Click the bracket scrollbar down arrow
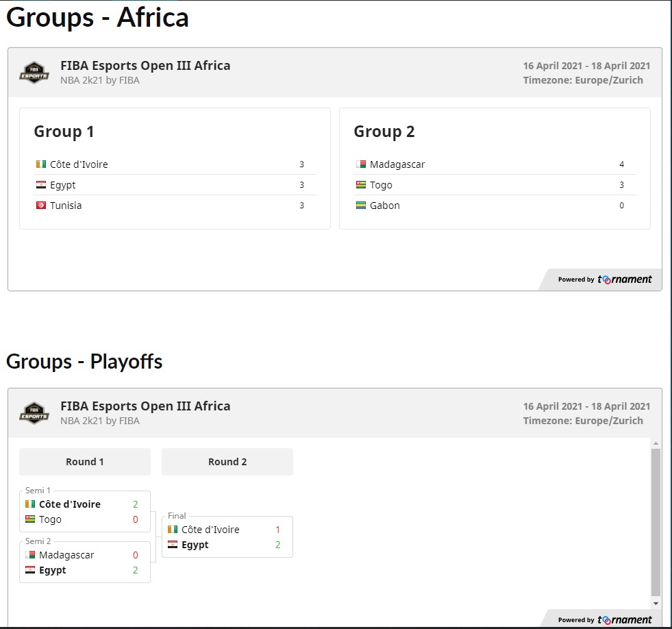 coord(656,603)
